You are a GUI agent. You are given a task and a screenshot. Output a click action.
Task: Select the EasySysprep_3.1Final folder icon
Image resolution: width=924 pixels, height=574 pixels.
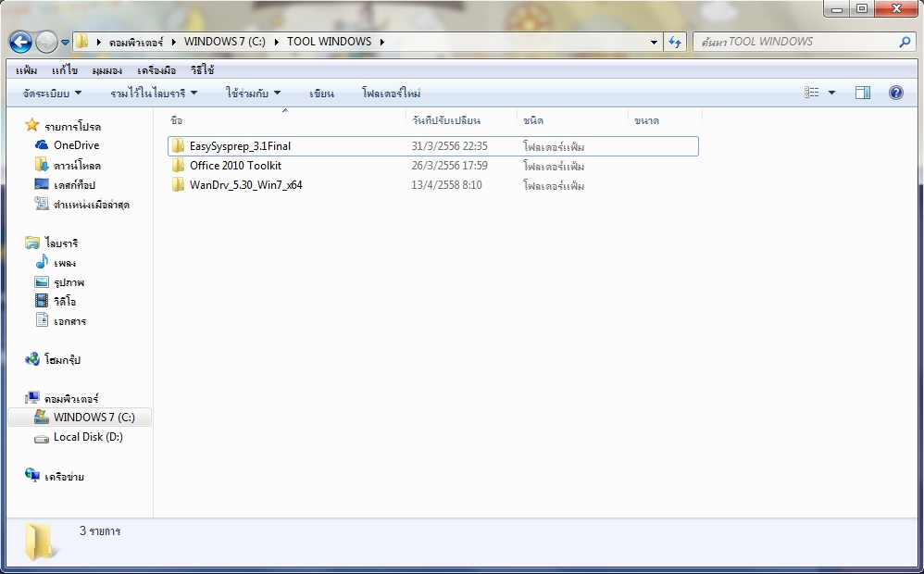(178, 146)
